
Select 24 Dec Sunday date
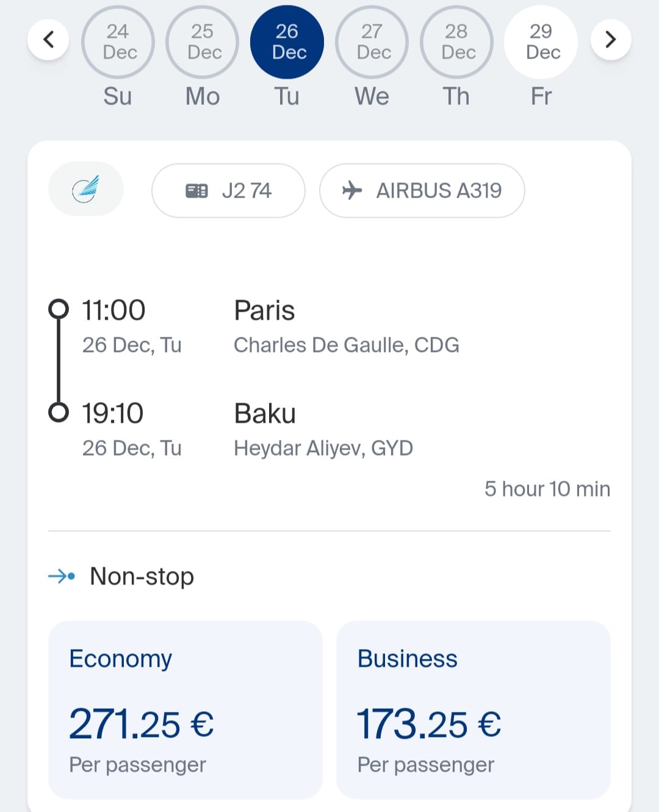pyautogui.click(x=118, y=42)
